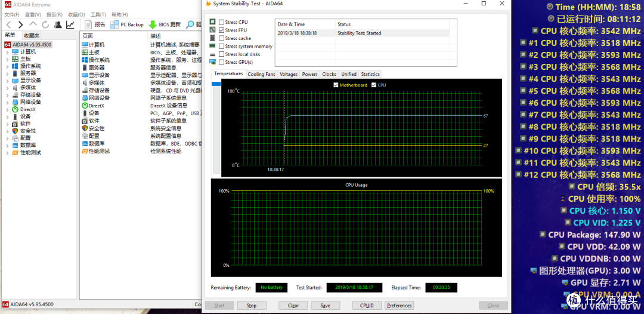Open the 报告(R) menu
This screenshot has height=314, width=644.
[54, 14]
